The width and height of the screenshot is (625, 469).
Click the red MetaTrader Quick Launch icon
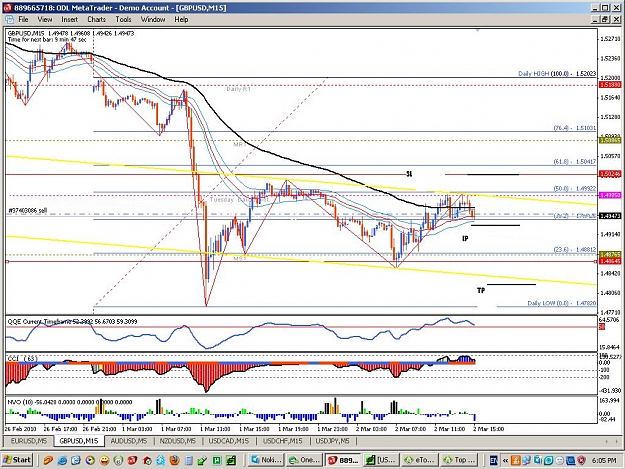tap(132, 460)
